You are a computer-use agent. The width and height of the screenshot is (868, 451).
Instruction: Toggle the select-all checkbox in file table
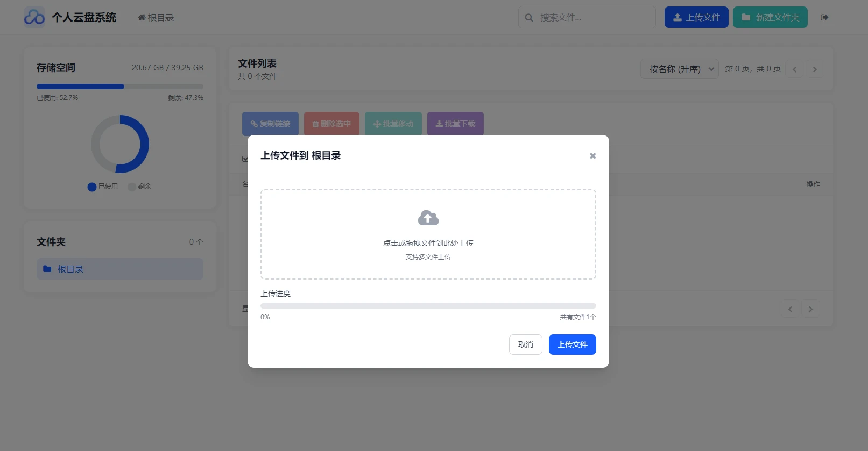pyautogui.click(x=245, y=159)
